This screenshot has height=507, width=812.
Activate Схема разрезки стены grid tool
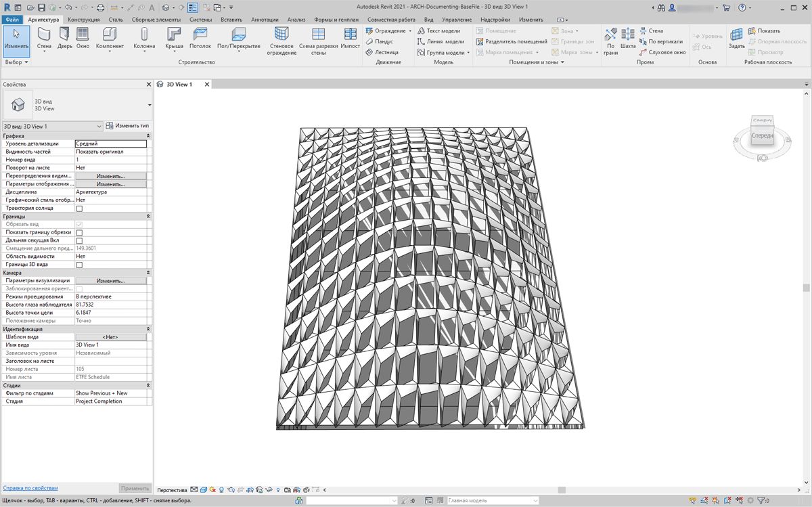click(x=318, y=42)
